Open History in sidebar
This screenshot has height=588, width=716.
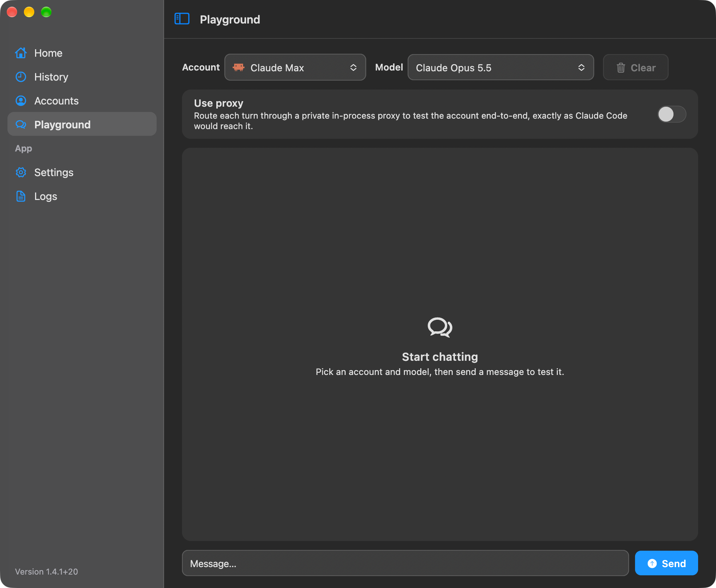click(82, 77)
